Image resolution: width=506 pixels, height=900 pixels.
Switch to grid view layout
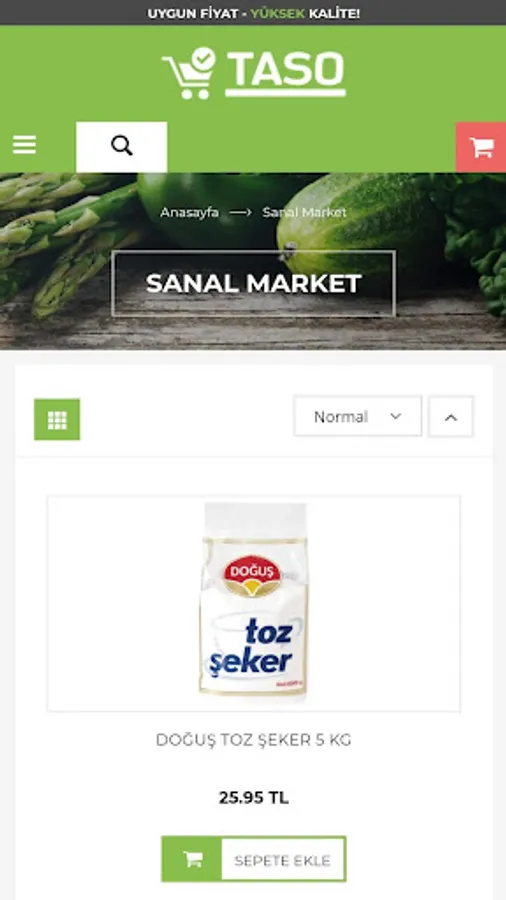(57, 420)
